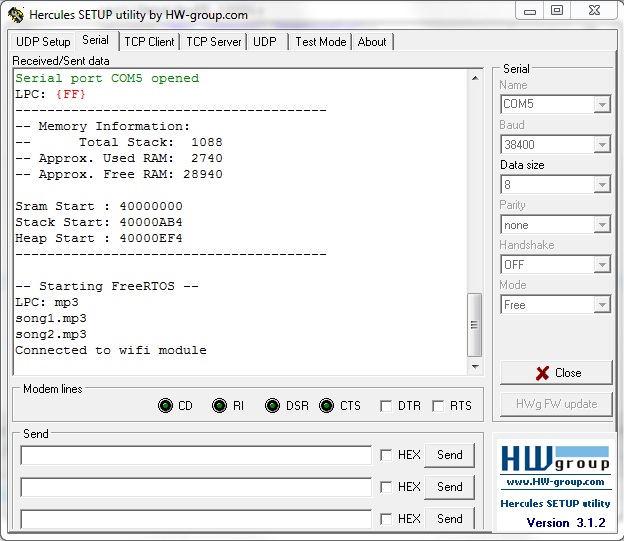Open the Test Mode tab

pos(321,42)
